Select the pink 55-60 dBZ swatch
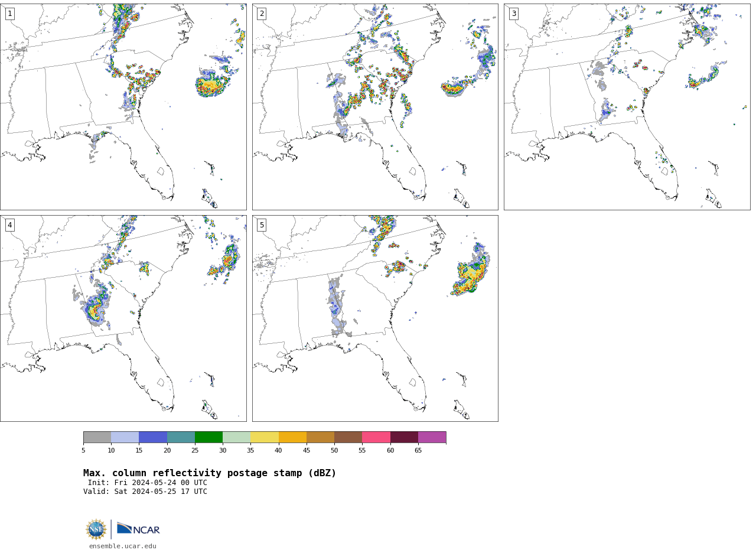 click(376, 437)
